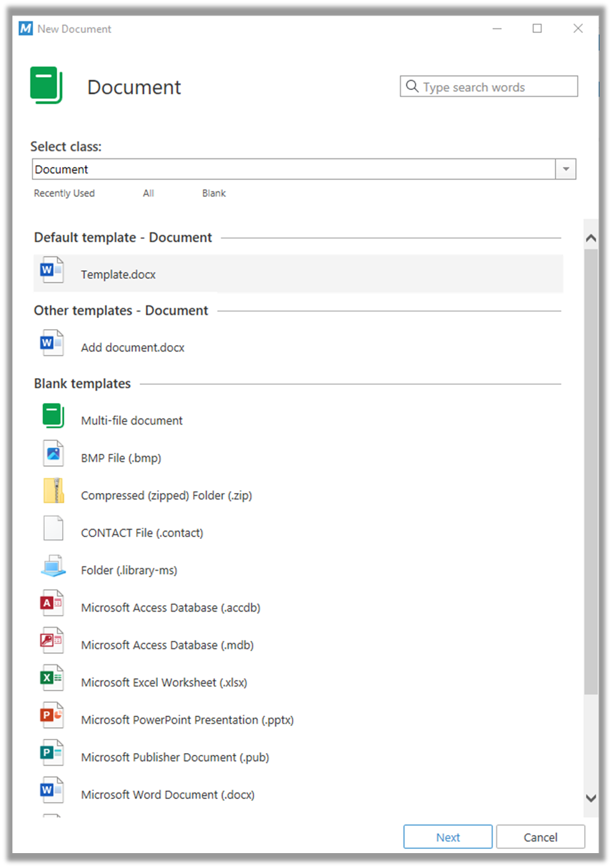Click the Document class combo box field
This screenshot has width=612, height=868.
click(x=293, y=169)
